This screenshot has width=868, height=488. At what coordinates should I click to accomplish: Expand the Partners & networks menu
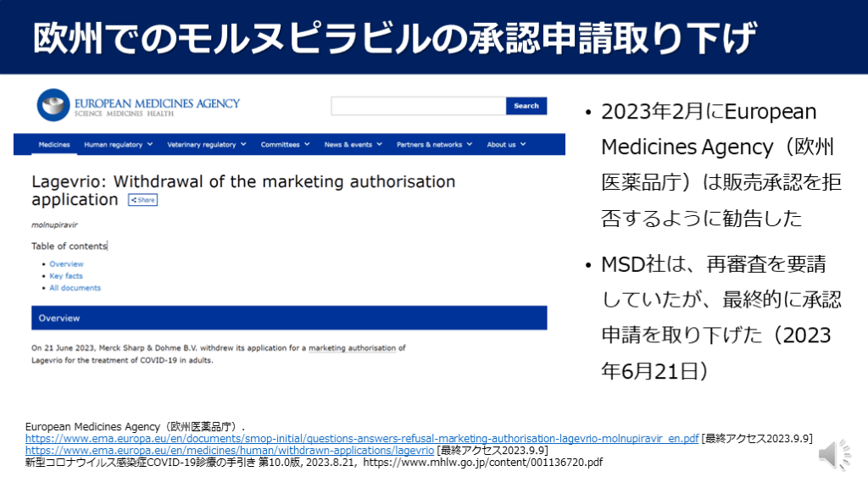click(x=433, y=145)
